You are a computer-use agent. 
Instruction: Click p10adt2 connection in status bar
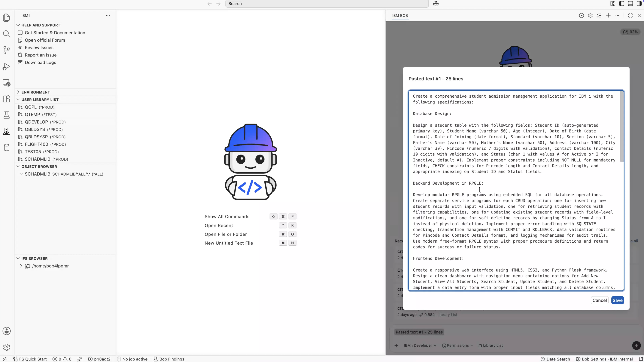click(99, 359)
